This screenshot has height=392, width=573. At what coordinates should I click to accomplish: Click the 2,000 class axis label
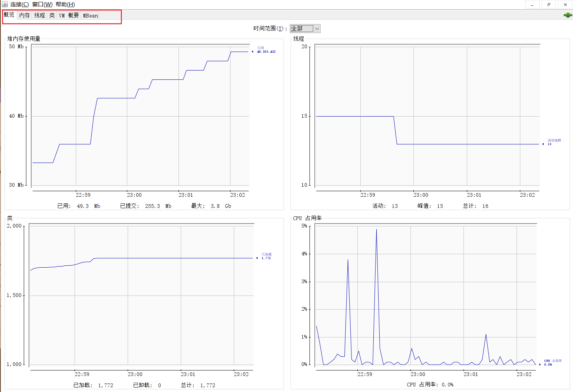pyautogui.click(x=14, y=226)
